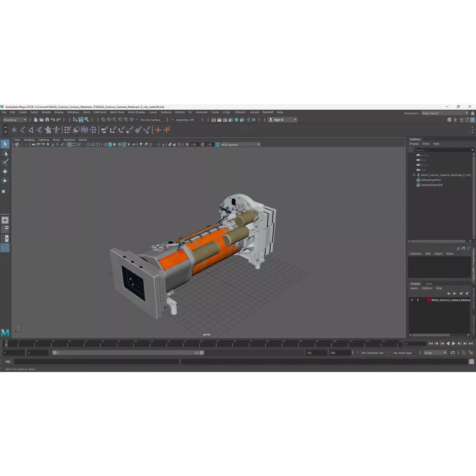Open the Modeling menu set dropdown

[15, 119]
